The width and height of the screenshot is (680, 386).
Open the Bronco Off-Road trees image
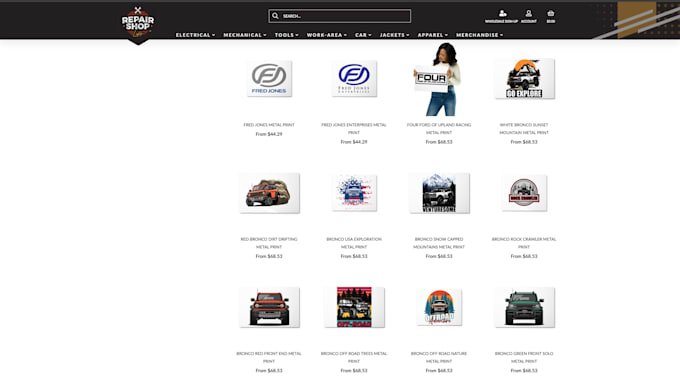354,307
